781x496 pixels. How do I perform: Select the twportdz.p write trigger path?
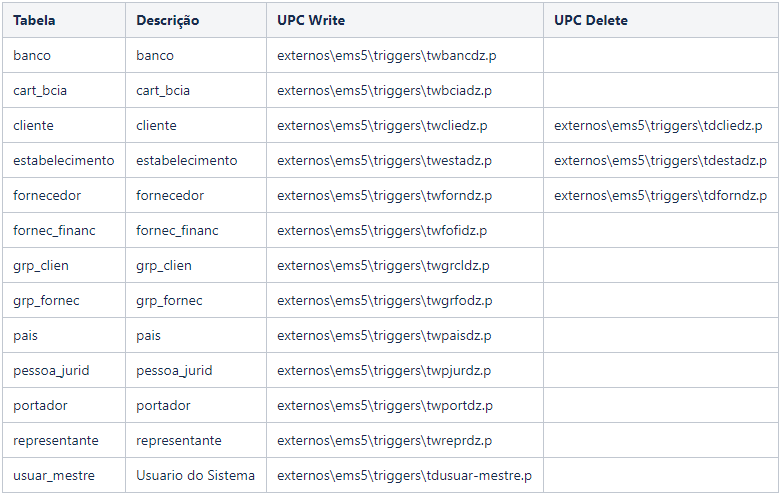pyautogui.click(x=385, y=405)
